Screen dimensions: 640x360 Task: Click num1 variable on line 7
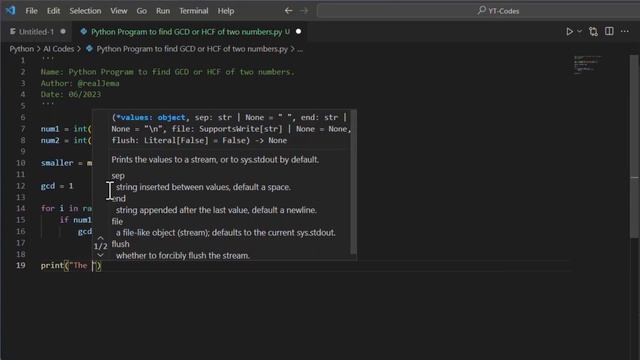tap(50, 129)
